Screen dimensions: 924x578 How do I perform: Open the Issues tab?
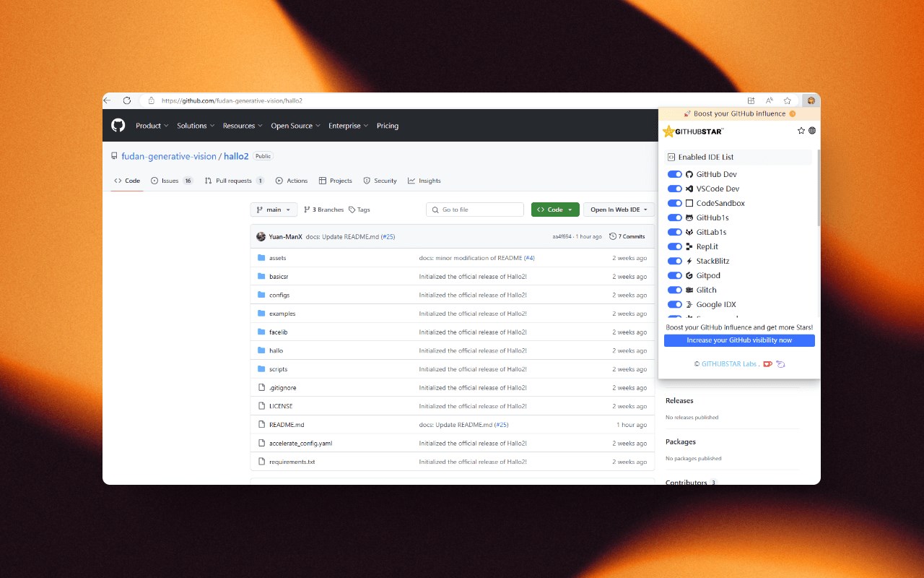click(x=173, y=181)
